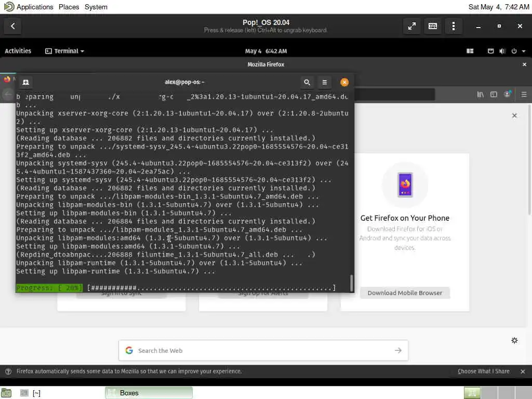The height and width of the screenshot is (399, 532).
Task: Open the Boxes three-dot menu
Action: 453,26
